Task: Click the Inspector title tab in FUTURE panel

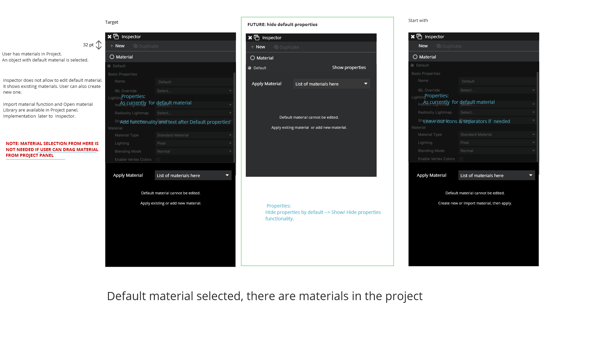Action: [x=272, y=38]
